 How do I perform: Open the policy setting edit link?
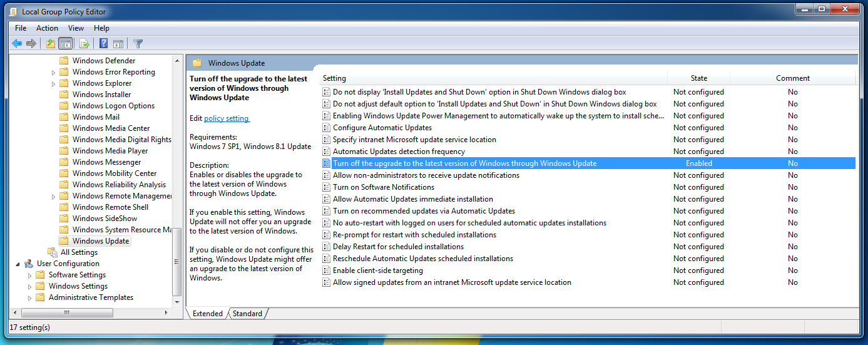tap(227, 118)
